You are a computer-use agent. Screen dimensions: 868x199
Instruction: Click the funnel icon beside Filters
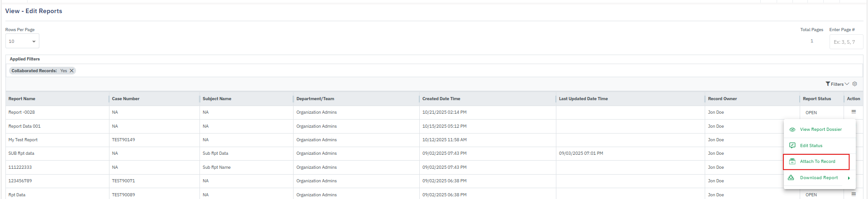pos(828,84)
